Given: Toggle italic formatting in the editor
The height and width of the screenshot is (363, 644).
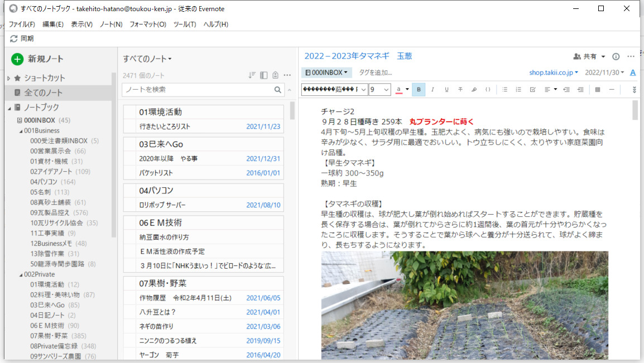Looking at the screenshot, I should (x=433, y=89).
